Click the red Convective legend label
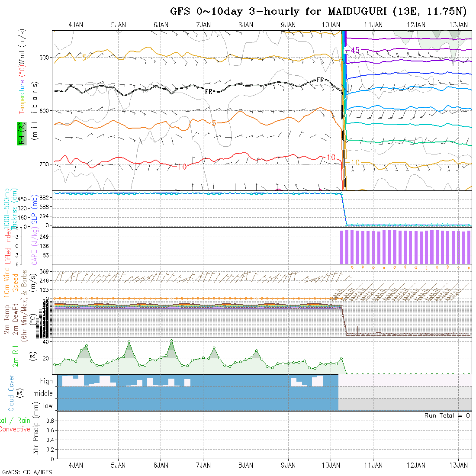 pos(15,429)
